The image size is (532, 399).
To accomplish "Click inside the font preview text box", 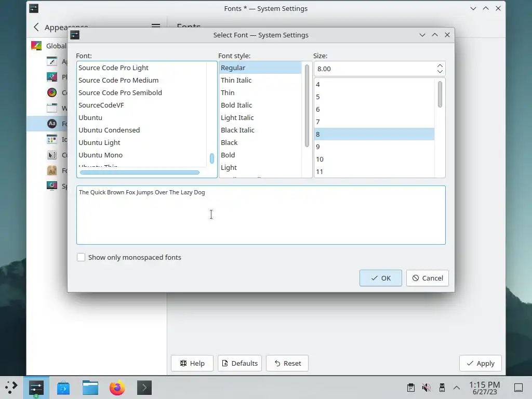I will point(261,215).
